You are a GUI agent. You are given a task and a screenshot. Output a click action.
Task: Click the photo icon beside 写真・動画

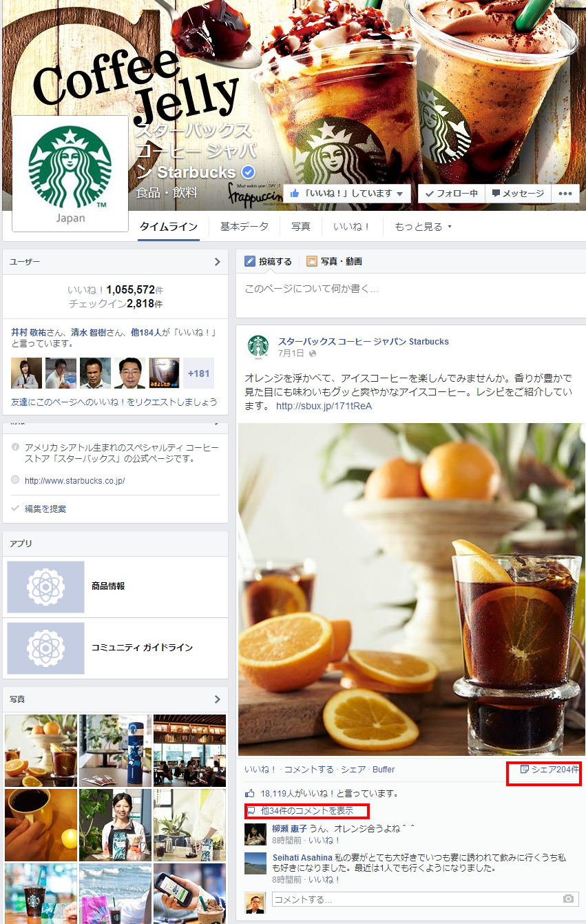pos(312,262)
